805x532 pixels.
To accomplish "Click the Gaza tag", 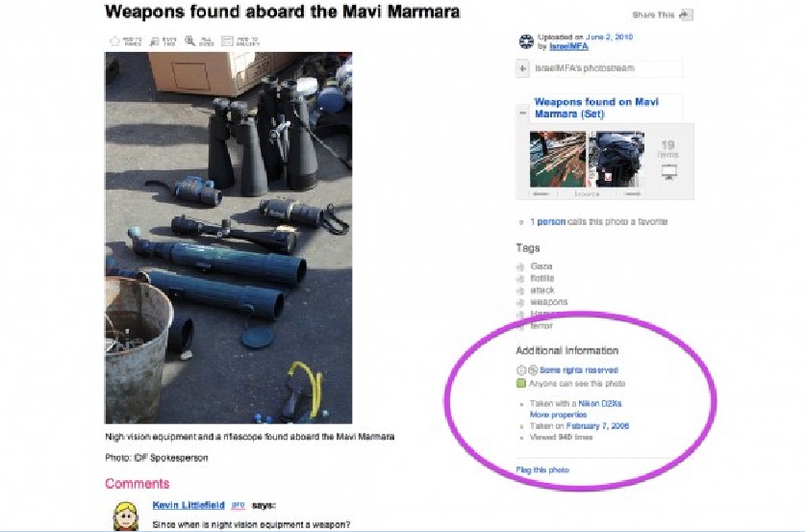I will click(541, 266).
